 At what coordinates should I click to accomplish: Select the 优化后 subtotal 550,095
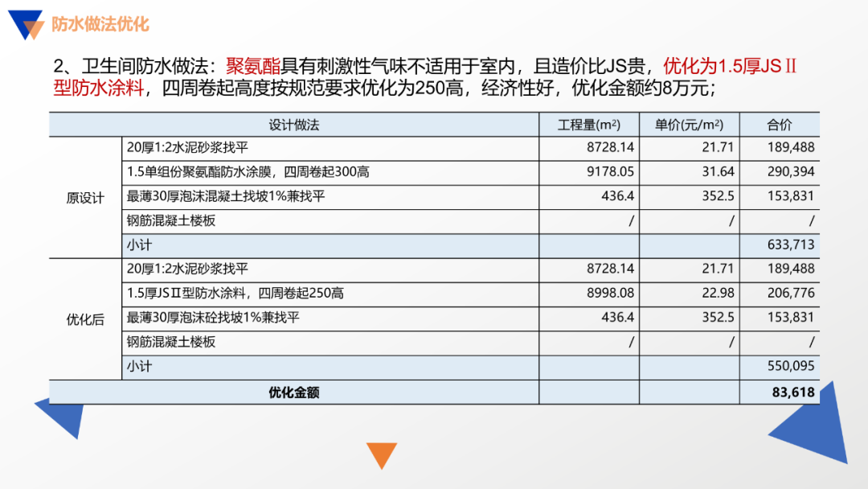pyautogui.click(x=791, y=366)
